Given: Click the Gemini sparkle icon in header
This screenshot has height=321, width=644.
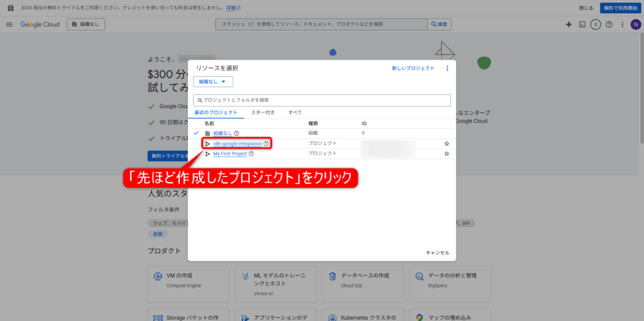Looking at the screenshot, I should point(569,24).
